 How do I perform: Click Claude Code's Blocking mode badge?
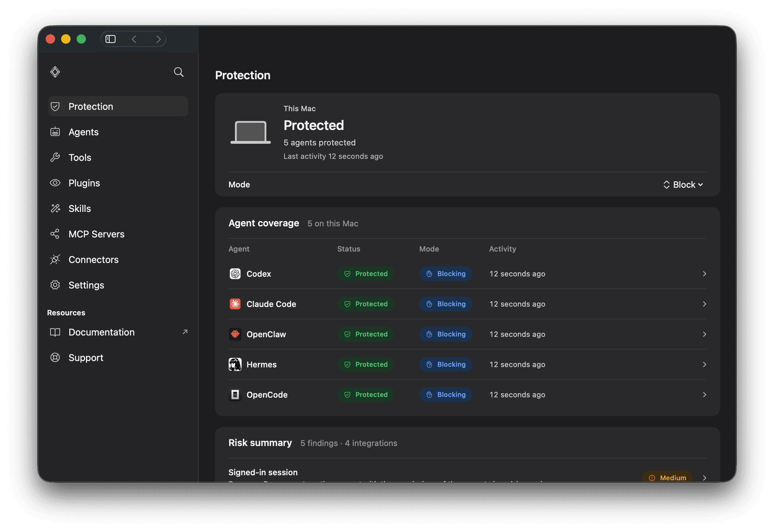click(x=446, y=304)
